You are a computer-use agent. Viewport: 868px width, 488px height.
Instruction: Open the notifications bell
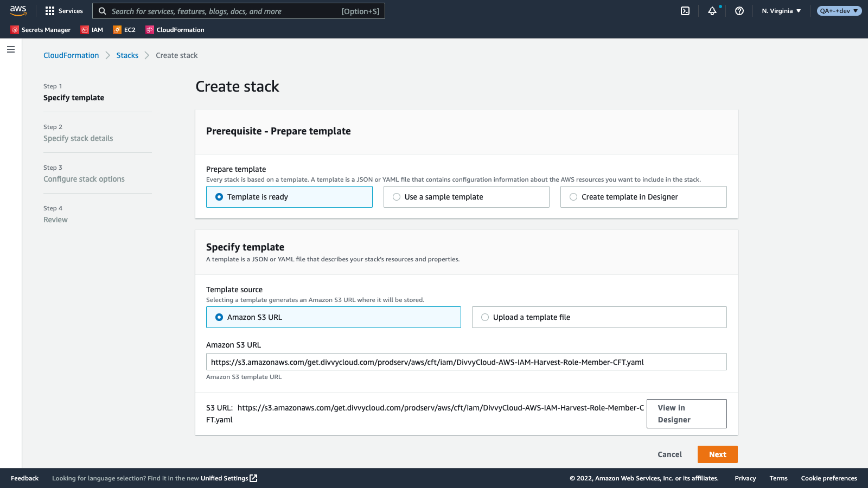pyautogui.click(x=712, y=11)
